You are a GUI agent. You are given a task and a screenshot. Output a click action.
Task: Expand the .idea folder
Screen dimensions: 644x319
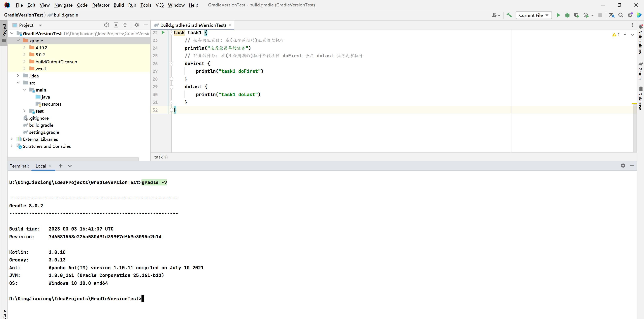(18, 75)
